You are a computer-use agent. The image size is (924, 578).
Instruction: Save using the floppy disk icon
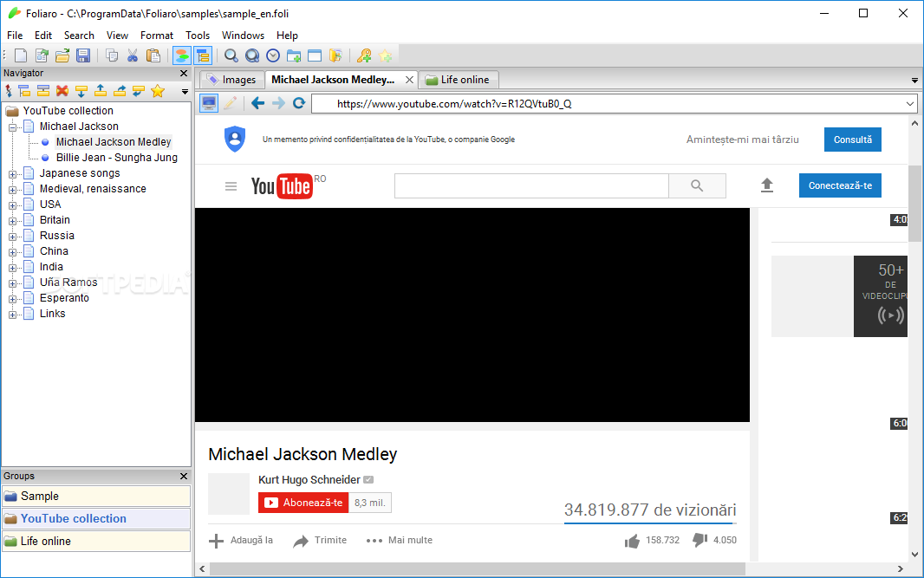(83, 55)
